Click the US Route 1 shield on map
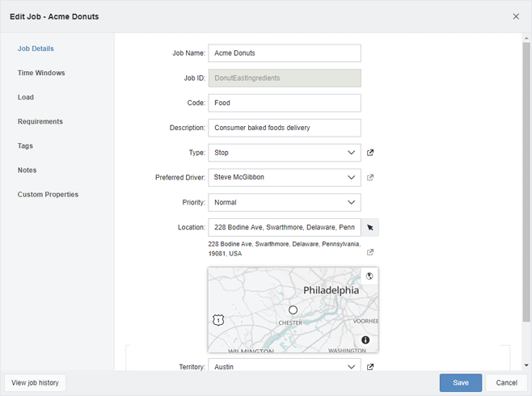The image size is (532, 396). [218, 320]
